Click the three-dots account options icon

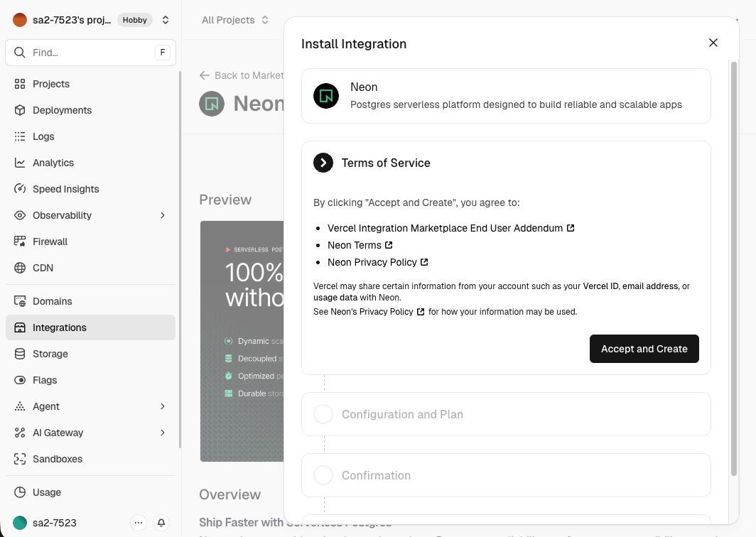[x=139, y=523]
